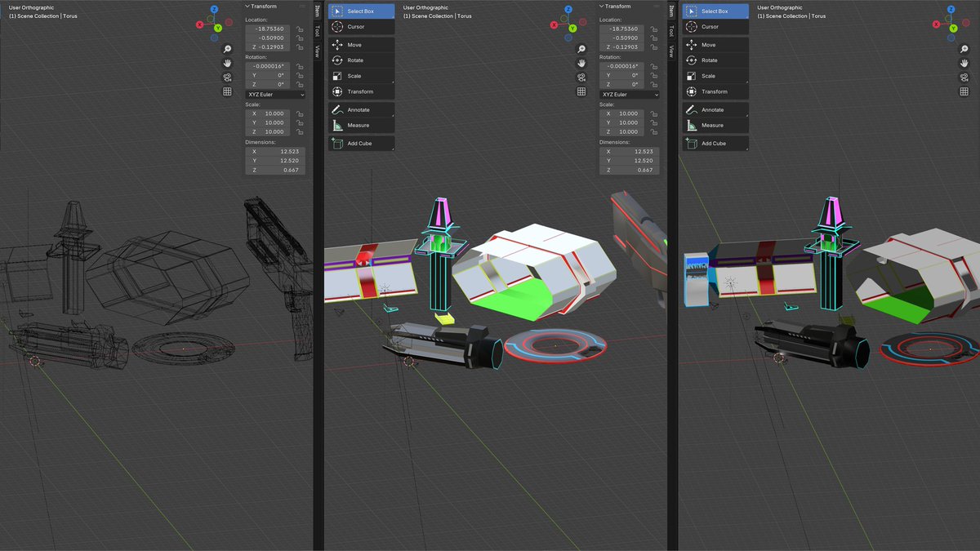Click the zoom magnifier icon in the viewport
Screen dimensions: 980x551
pos(228,49)
